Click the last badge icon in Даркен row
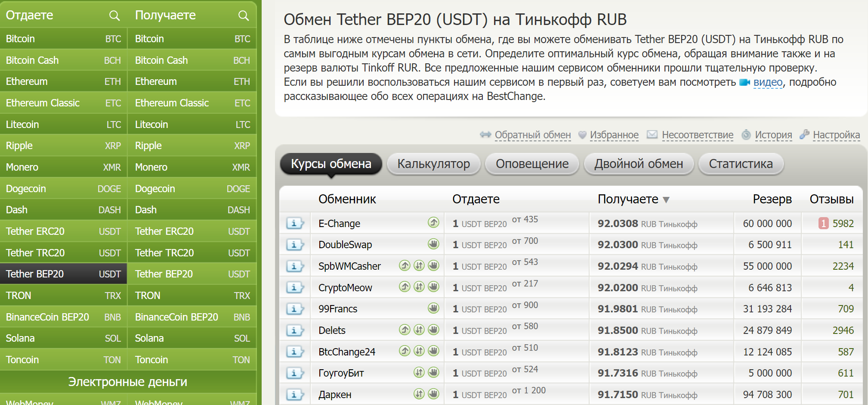The image size is (868, 405). coord(433,393)
